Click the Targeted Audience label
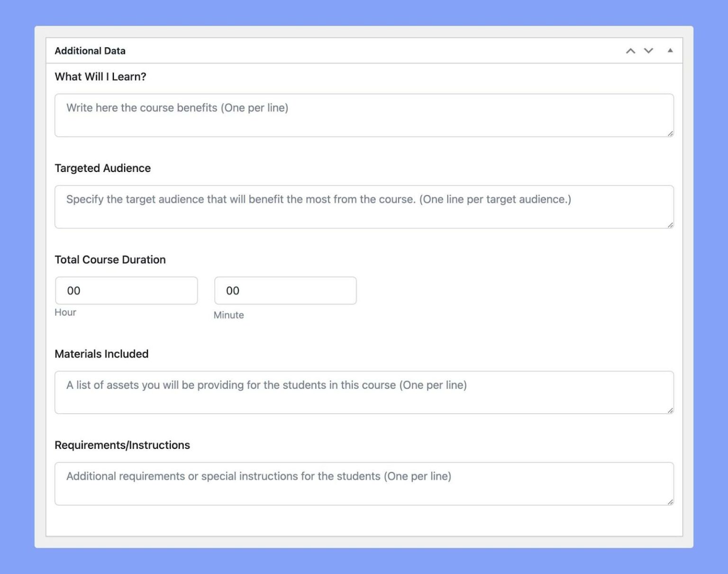 pyautogui.click(x=102, y=168)
